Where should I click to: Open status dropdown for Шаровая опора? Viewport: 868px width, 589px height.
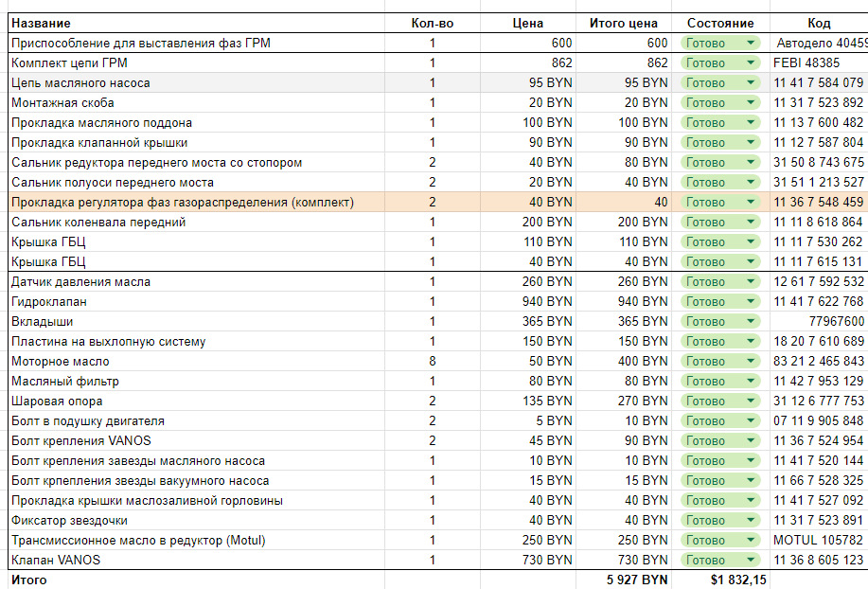751,401
